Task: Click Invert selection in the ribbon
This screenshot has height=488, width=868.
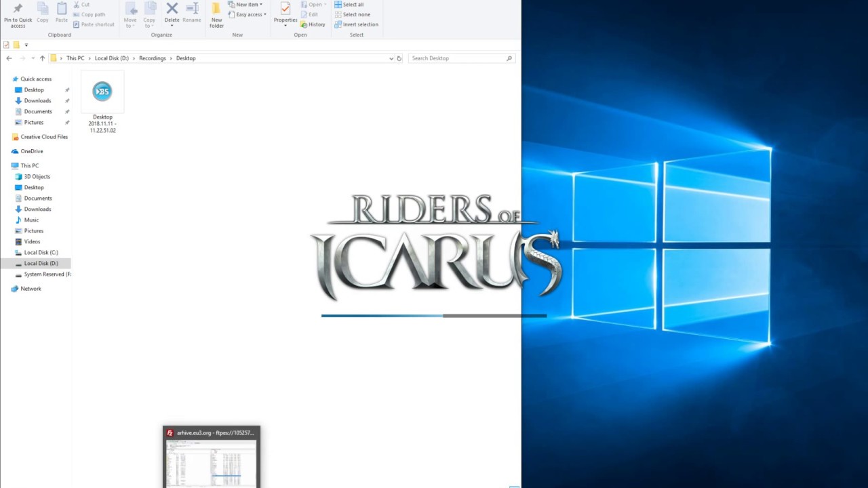Action: coord(356,24)
